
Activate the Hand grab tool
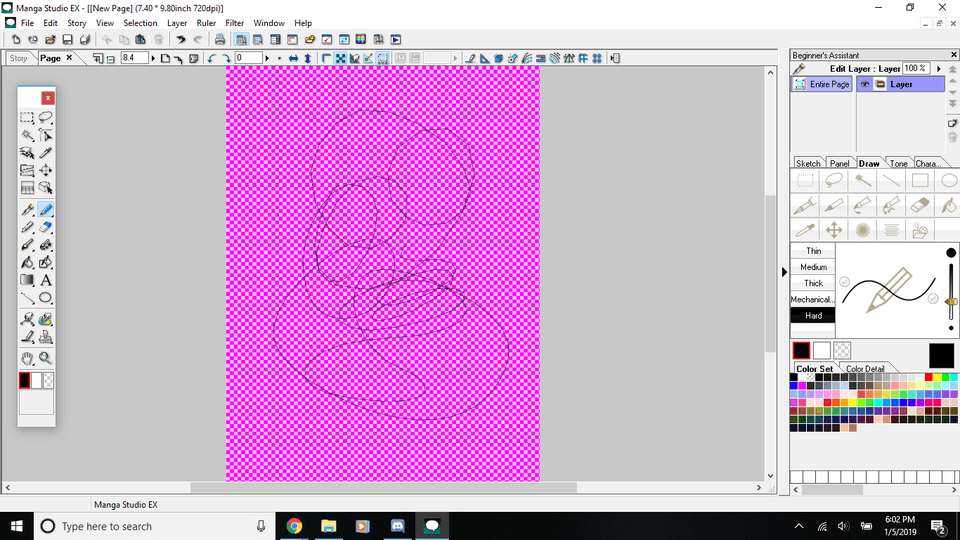(x=28, y=357)
